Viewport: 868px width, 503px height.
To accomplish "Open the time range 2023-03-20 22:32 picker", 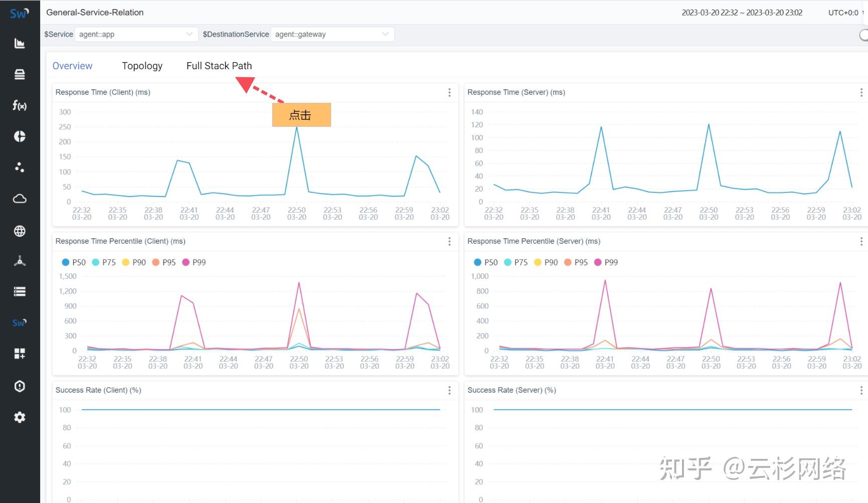I will click(x=742, y=13).
